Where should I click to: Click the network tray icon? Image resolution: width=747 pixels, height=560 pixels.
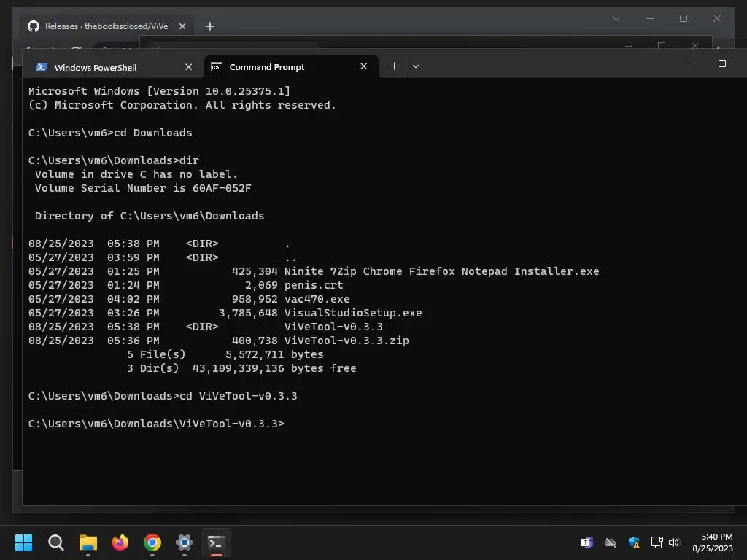click(x=657, y=542)
